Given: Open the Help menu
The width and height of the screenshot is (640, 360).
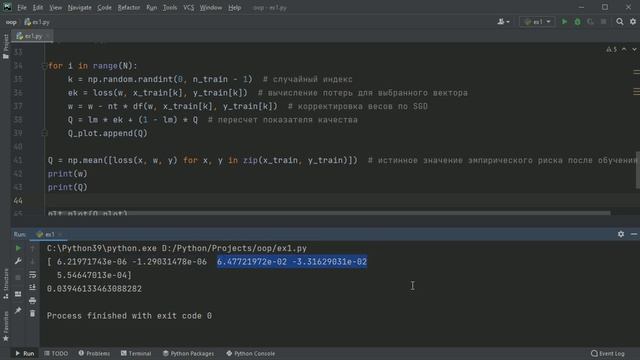Looking at the screenshot, I should coord(235,7).
